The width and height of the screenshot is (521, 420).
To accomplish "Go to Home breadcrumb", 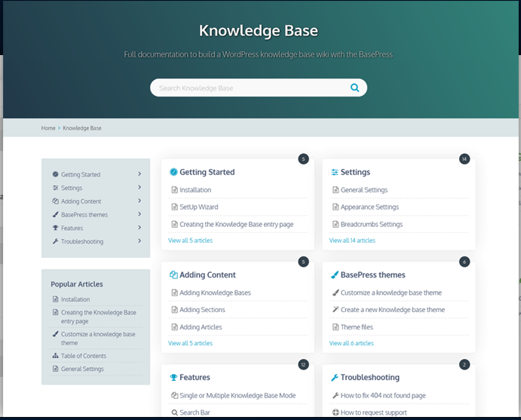I will [48, 128].
